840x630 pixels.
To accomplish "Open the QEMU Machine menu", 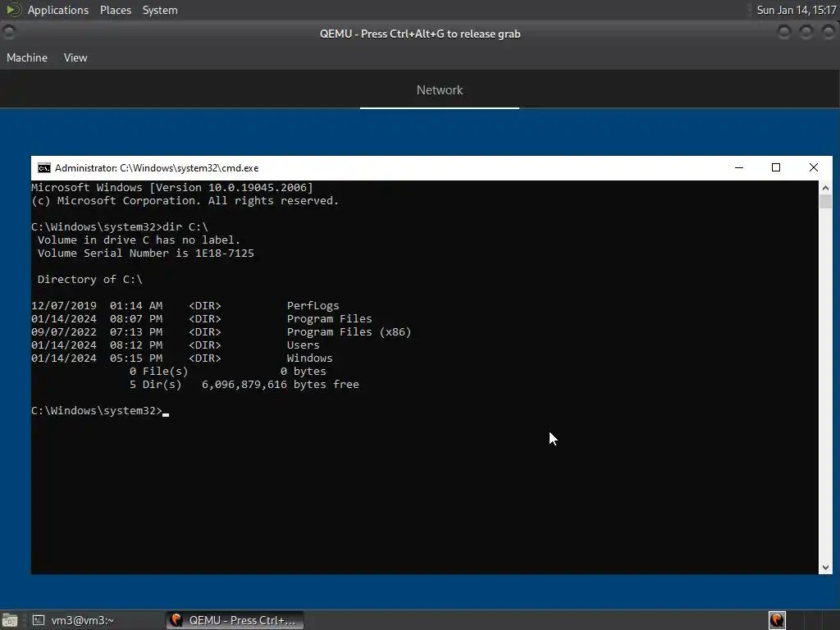I will click(27, 57).
